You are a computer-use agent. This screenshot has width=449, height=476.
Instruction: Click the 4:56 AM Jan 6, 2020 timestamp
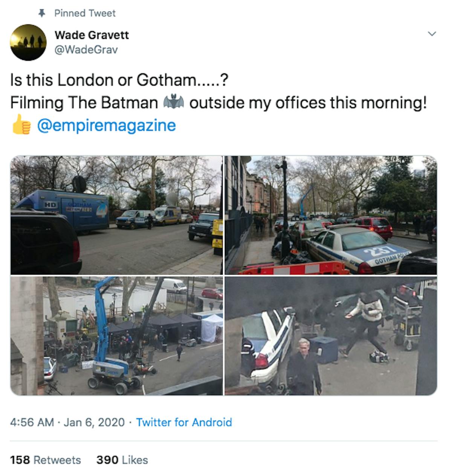pos(67,422)
